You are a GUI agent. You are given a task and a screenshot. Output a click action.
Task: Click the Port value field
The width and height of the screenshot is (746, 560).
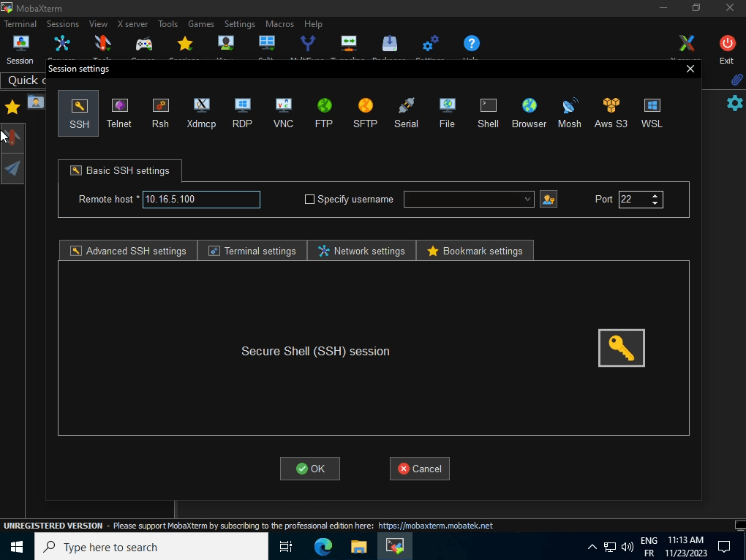click(634, 199)
